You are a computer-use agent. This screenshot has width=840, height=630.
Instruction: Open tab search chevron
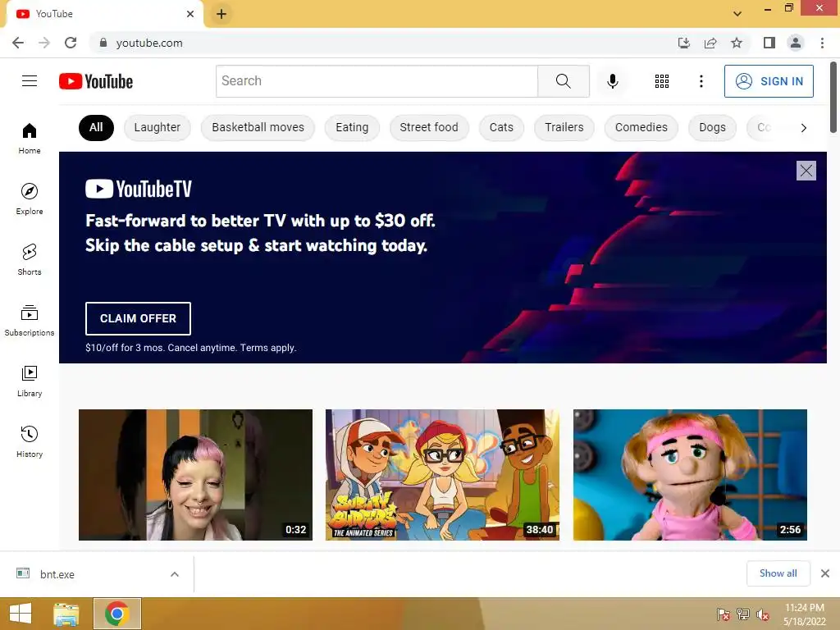pos(737,14)
